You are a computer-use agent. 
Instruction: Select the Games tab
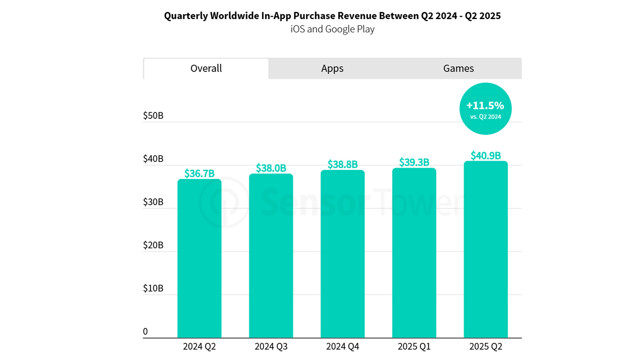point(458,69)
